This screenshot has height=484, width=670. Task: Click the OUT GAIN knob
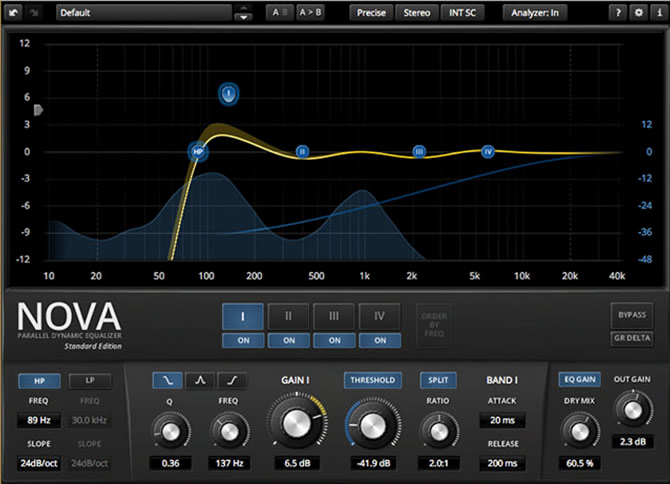pyautogui.click(x=633, y=411)
